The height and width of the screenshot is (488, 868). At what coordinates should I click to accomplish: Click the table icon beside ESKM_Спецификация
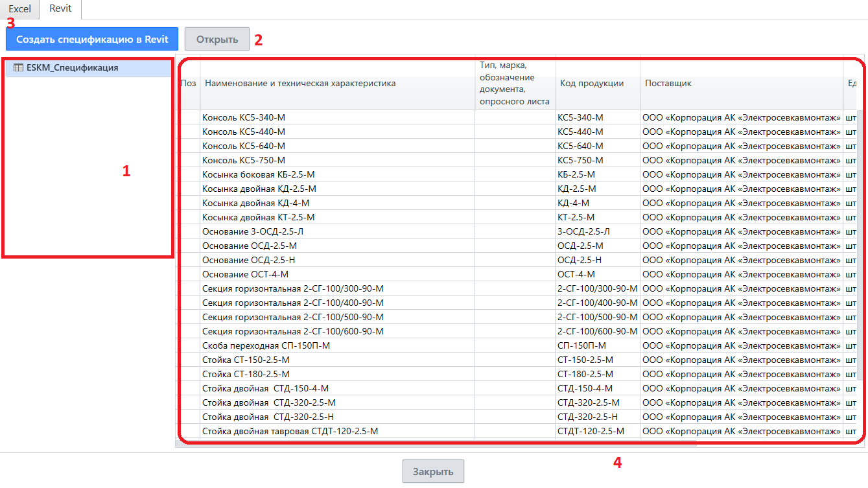(x=18, y=67)
